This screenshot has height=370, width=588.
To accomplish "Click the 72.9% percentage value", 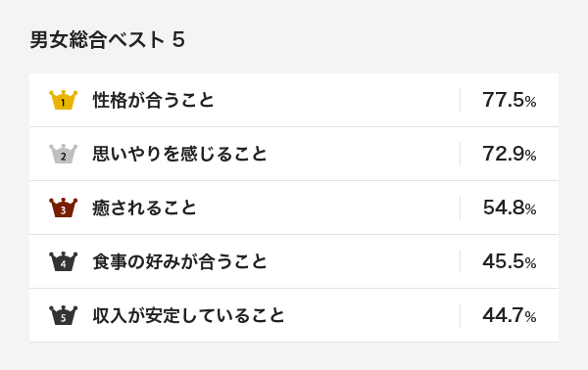I will [510, 154].
